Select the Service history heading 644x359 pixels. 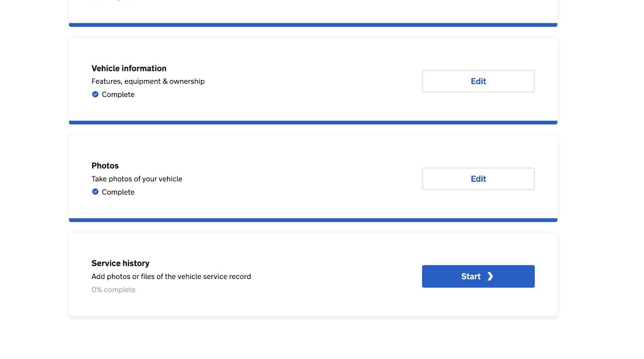tap(120, 263)
